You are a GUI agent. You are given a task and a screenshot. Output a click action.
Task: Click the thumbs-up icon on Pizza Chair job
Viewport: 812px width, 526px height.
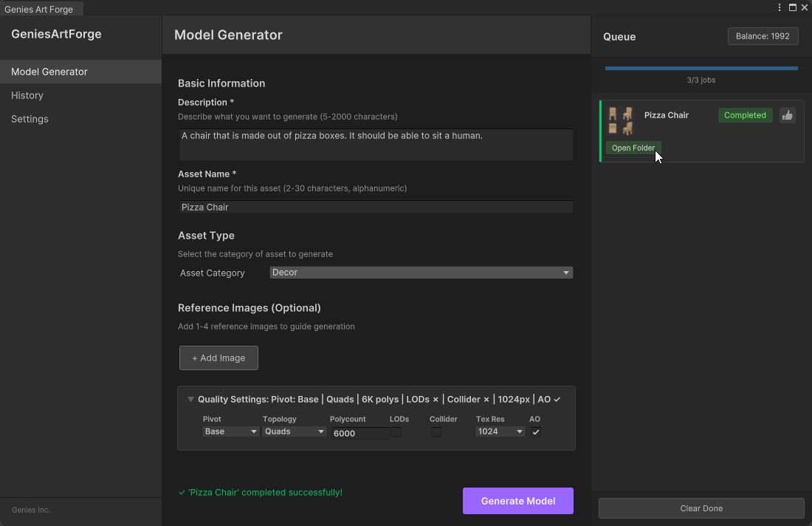pos(788,115)
